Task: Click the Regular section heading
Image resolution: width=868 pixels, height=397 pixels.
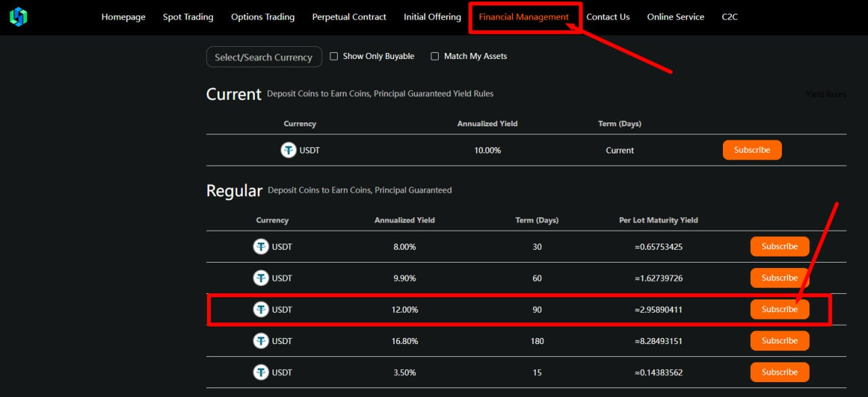Action: tap(234, 191)
